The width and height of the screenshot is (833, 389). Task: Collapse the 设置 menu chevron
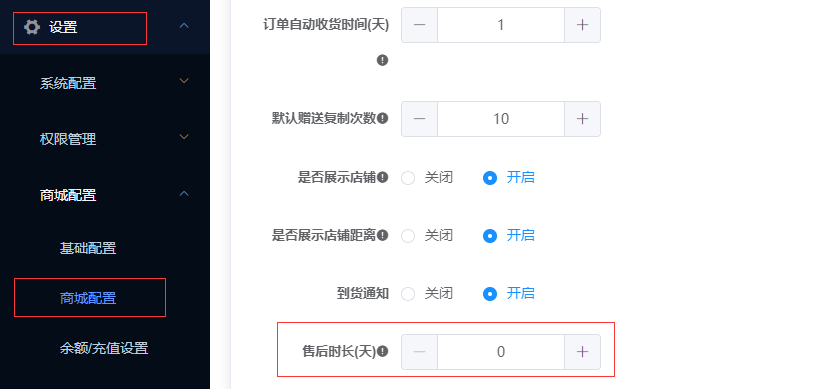coord(184,26)
